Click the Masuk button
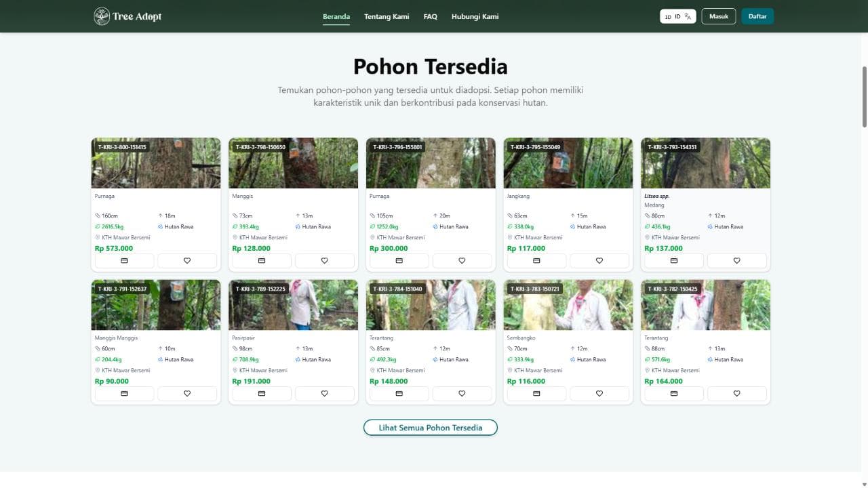The image size is (868, 488). 719,16
